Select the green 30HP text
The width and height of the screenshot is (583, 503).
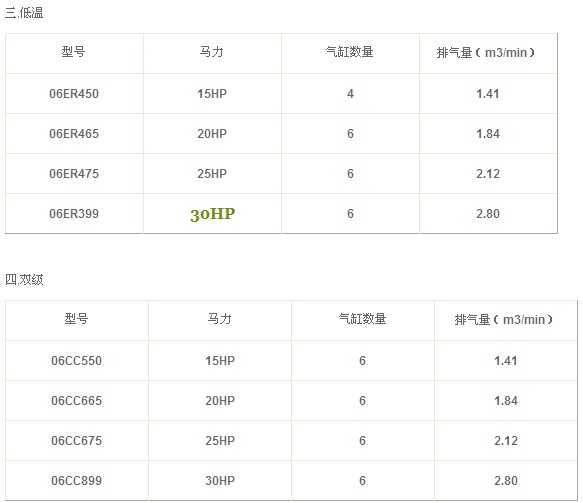(x=212, y=214)
